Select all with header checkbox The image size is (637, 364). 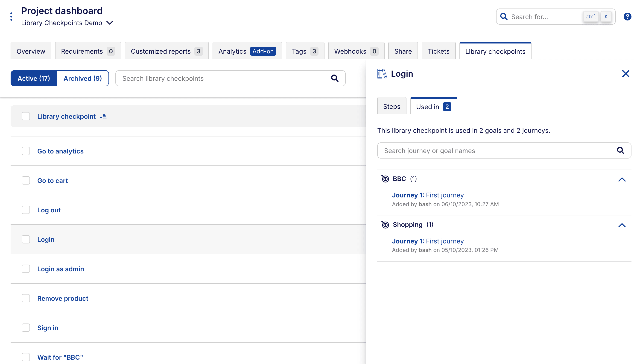point(26,116)
